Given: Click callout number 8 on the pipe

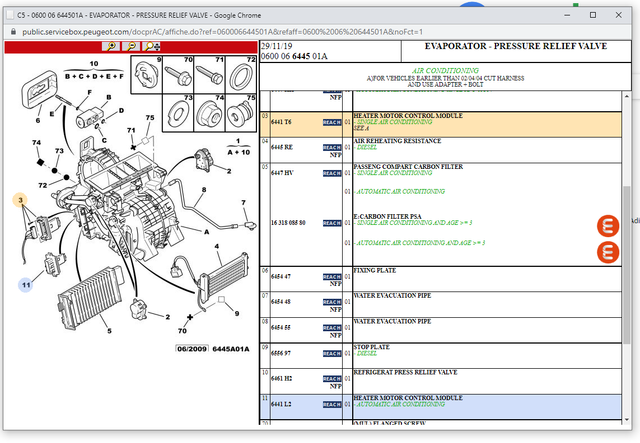Looking at the screenshot, I should point(204,189).
